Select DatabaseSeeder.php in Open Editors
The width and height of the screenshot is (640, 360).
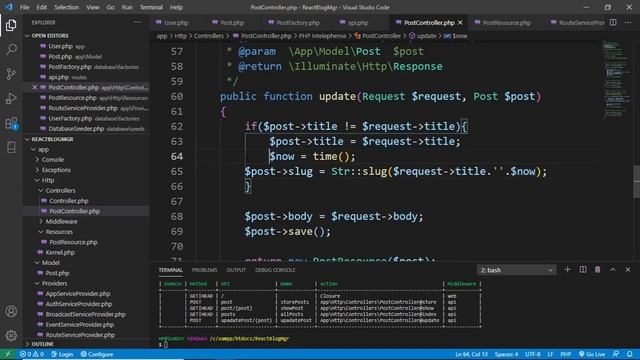tap(76, 129)
